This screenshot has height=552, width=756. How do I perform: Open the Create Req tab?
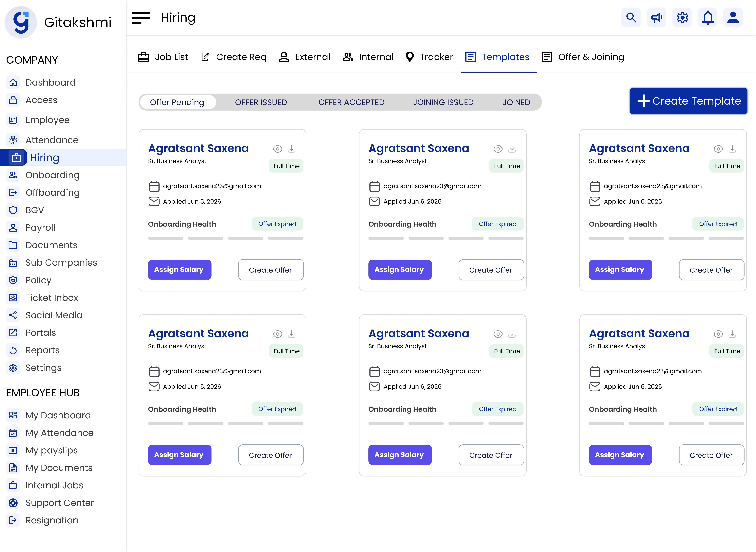[x=234, y=57]
